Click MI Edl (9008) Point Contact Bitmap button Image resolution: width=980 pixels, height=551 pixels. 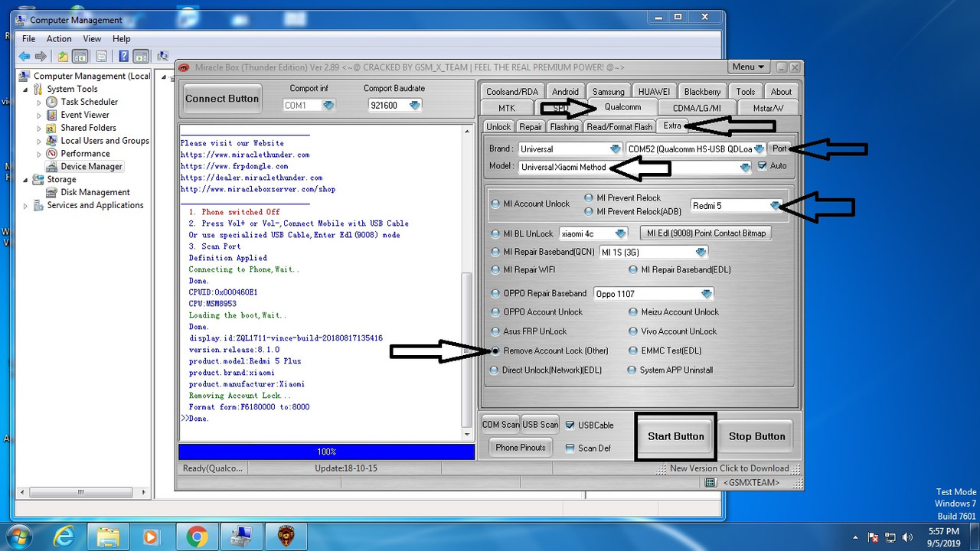(706, 233)
